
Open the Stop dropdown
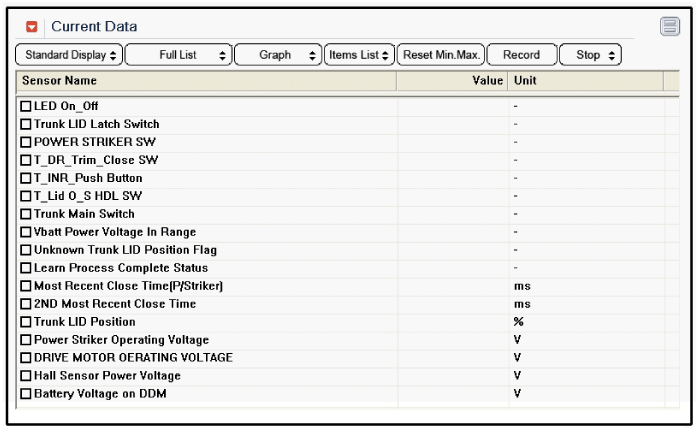coord(590,55)
